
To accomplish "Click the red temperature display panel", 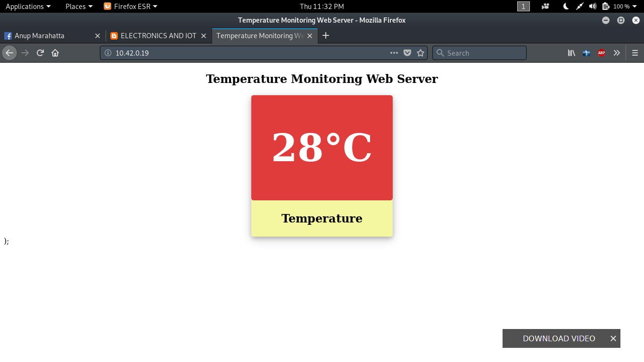I will [322, 147].
